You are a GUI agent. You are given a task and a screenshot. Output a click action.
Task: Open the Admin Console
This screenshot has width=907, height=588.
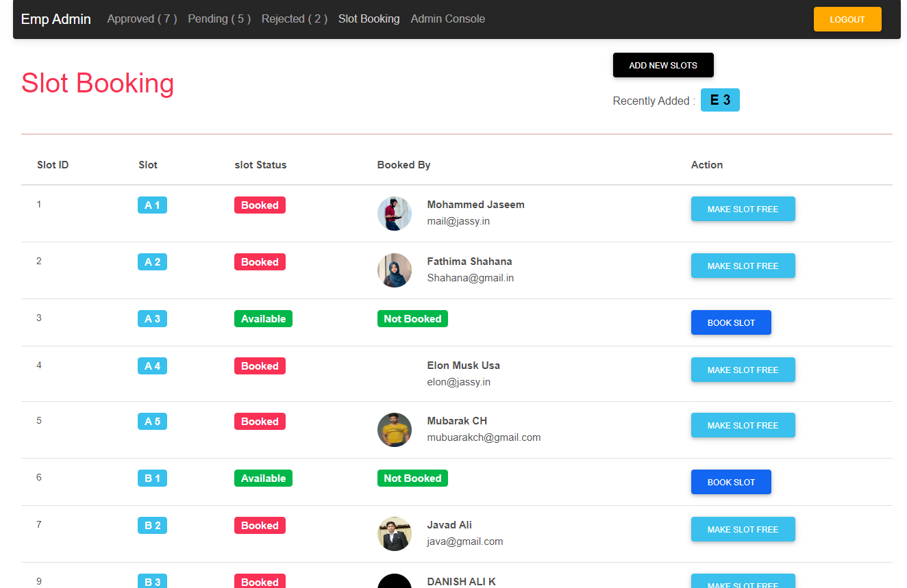pyautogui.click(x=447, y=18)
